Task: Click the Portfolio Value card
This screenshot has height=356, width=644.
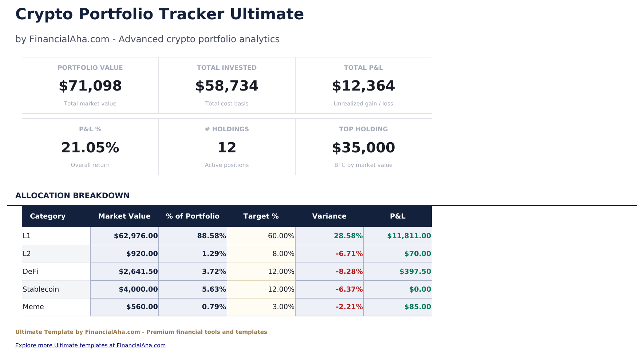Action: (90, 85)
